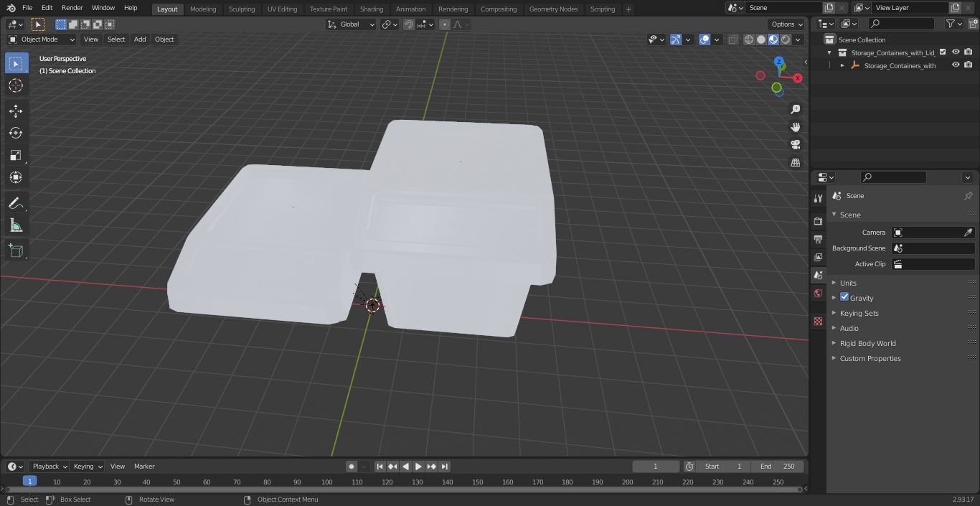Open the Render menu
The width and height of the screenshot is (980, 506).
click(72, 8)
